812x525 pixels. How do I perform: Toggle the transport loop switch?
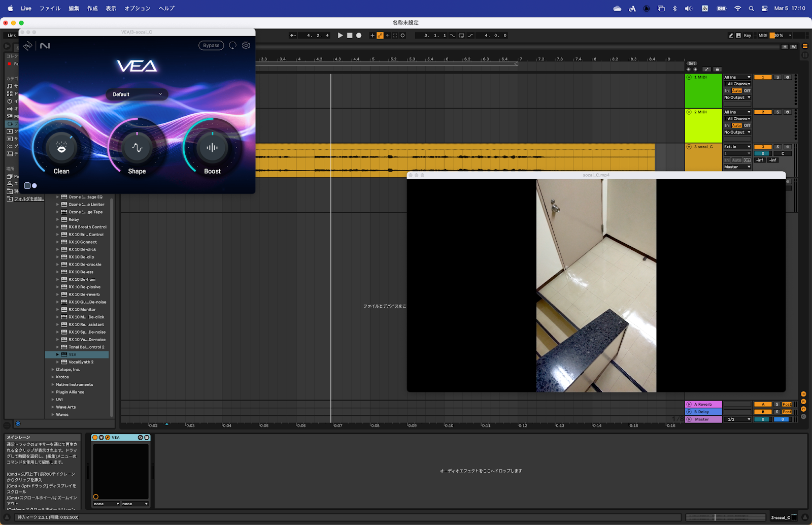[461, 36]
